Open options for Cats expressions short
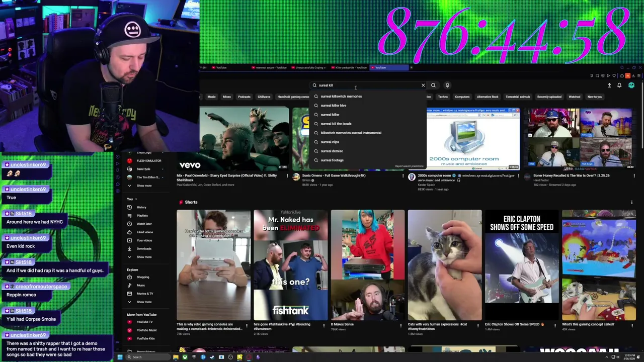Screen dimensions: 644x362 [478, 325]
